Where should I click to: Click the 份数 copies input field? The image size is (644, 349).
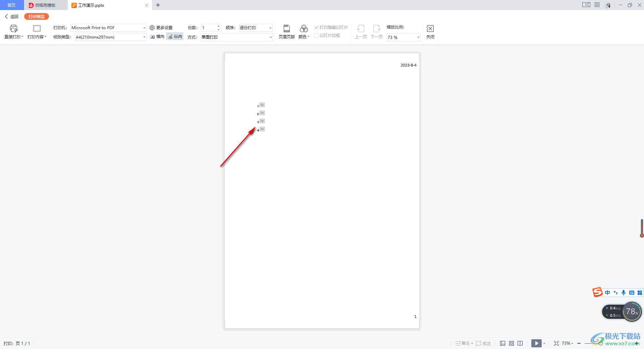[x=209, y=28]
